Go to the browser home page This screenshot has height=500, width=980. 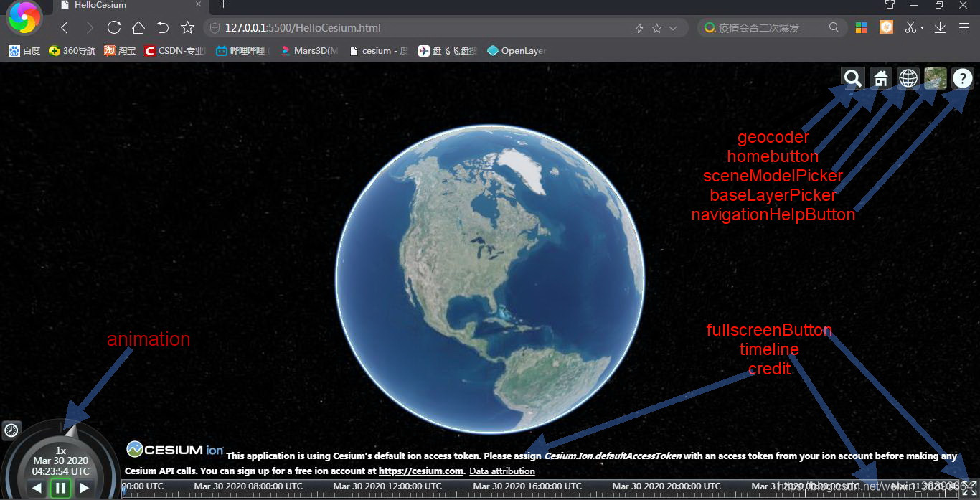138,28
